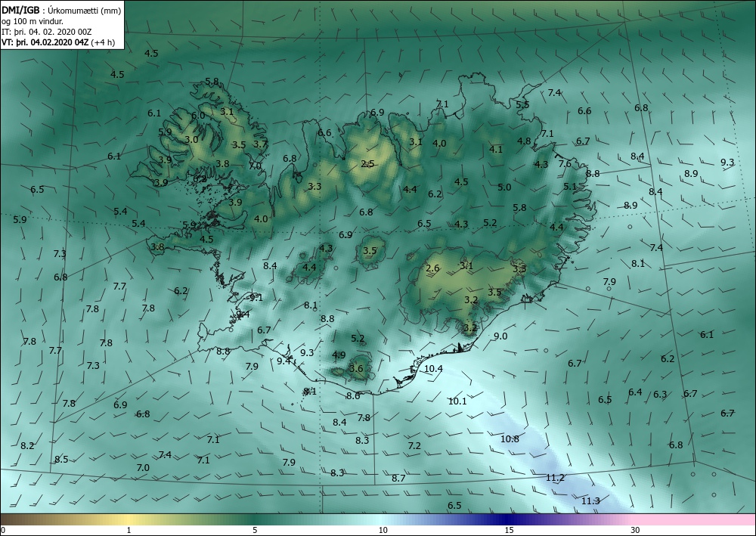This screenshot has height=536, width=756.
Task: Click the 3.7 value on the map
Action: point(260,144)
